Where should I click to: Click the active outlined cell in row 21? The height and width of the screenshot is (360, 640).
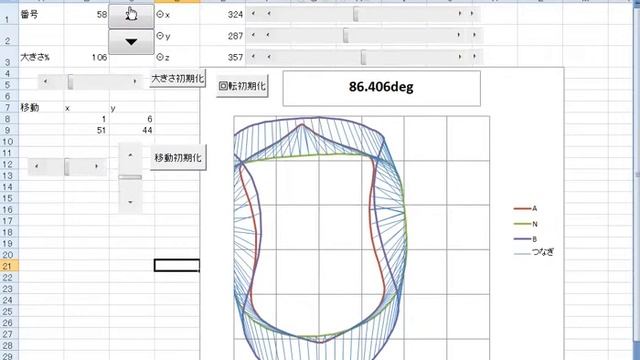177,266
